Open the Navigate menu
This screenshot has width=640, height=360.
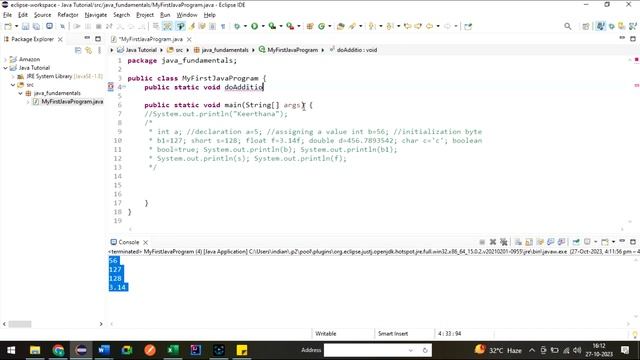[96, 15]
